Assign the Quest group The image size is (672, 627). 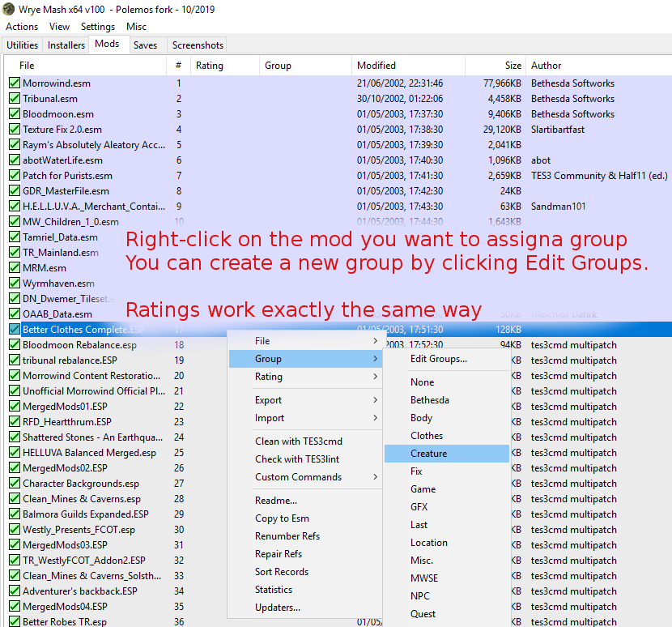coord(447,614)
